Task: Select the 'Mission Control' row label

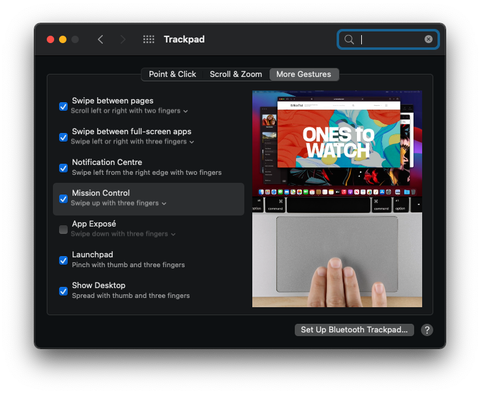Action: click(x=101, y=193)
